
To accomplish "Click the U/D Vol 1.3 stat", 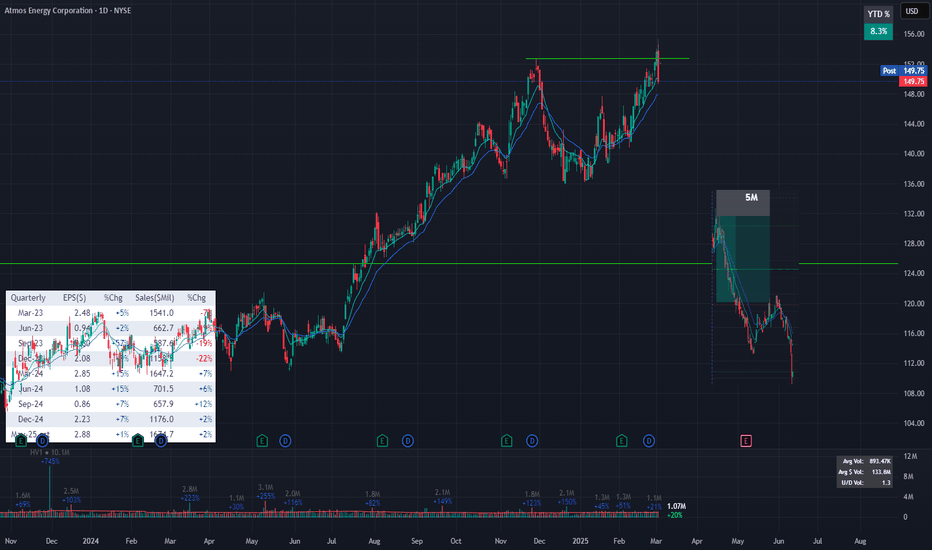I will click(867, 483).
